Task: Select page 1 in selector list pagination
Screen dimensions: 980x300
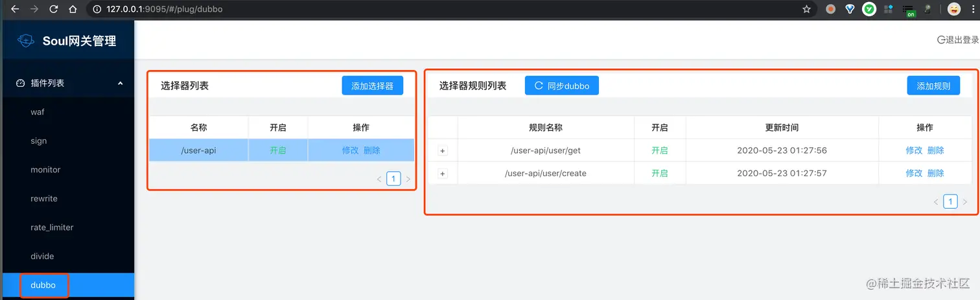Action: (393, 179)
